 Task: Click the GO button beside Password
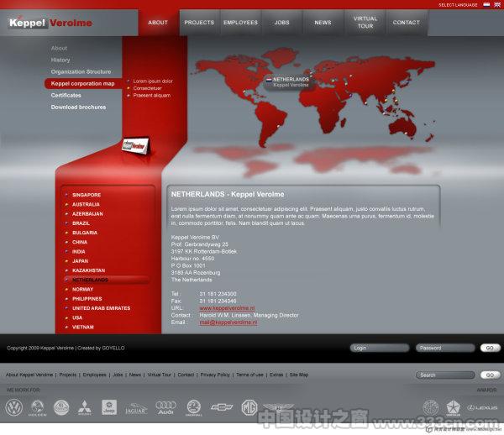490,348
